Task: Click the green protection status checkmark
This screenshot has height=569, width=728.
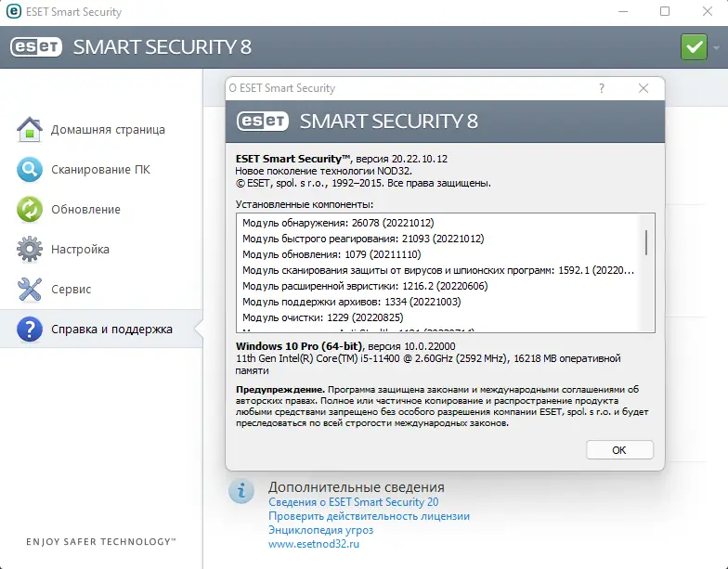Action: (x=694, y=46)
